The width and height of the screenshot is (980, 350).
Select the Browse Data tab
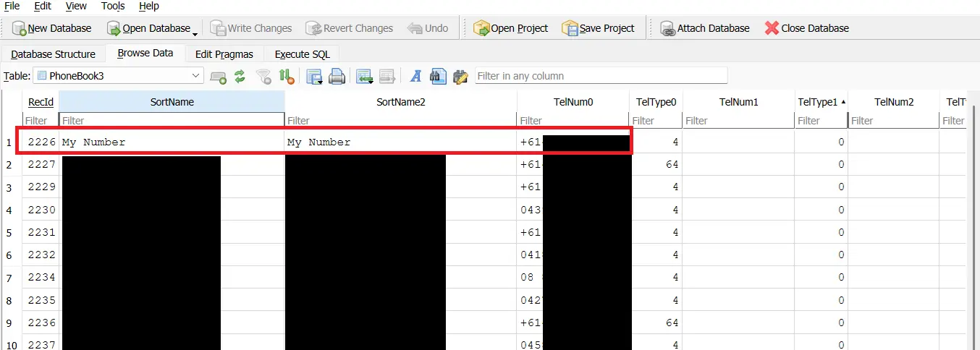pyautogui.click(x=145, y=54)
